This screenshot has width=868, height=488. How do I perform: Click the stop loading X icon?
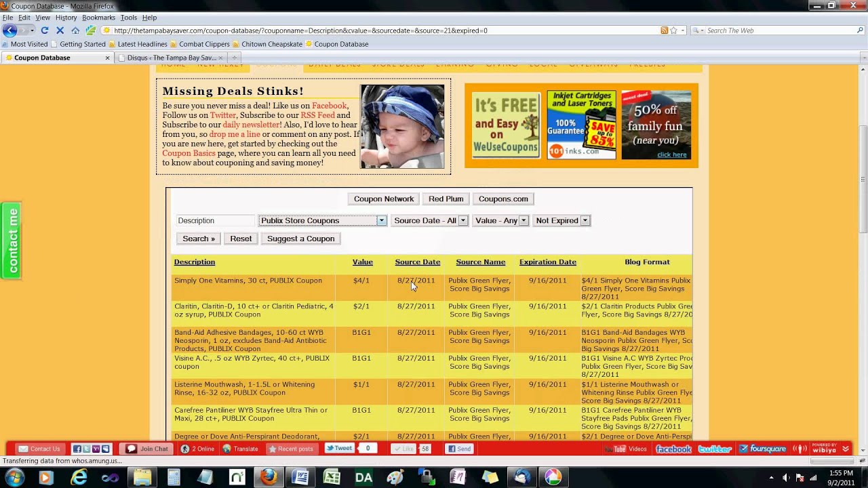(60, 30)
